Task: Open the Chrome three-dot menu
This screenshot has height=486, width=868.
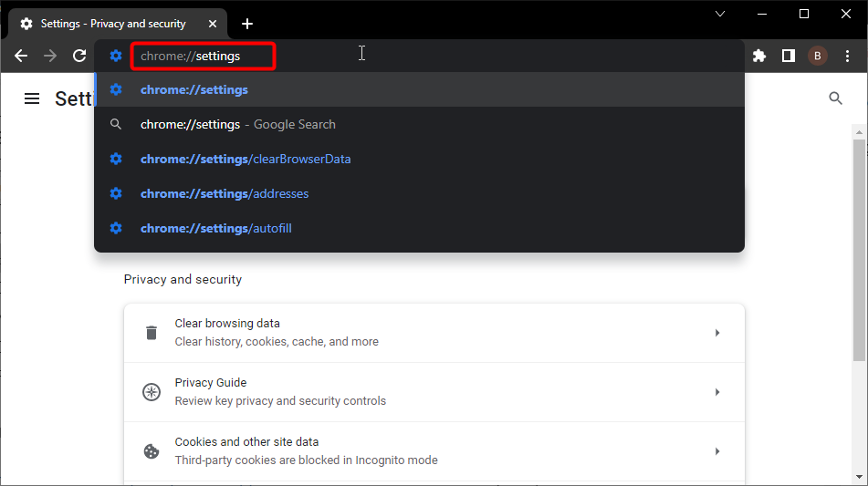Action: [x=847, y=56]
